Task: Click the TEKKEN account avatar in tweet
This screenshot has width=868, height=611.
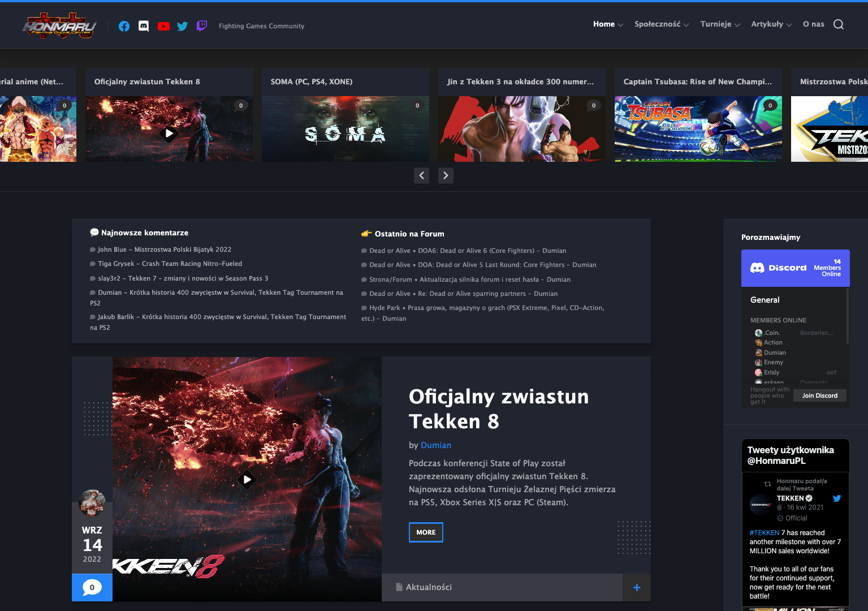Action: click(x=761, y=505)
